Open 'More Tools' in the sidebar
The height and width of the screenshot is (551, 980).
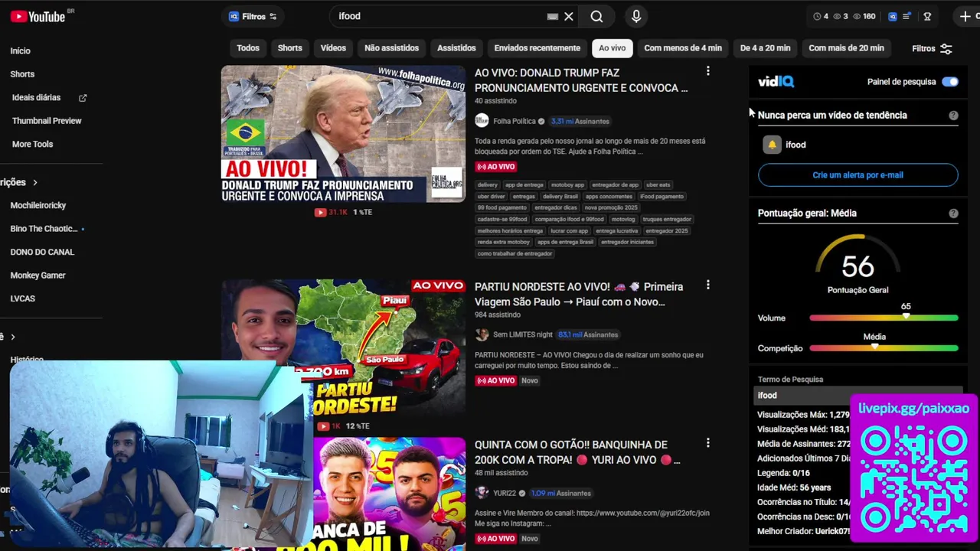click(32, 144)
